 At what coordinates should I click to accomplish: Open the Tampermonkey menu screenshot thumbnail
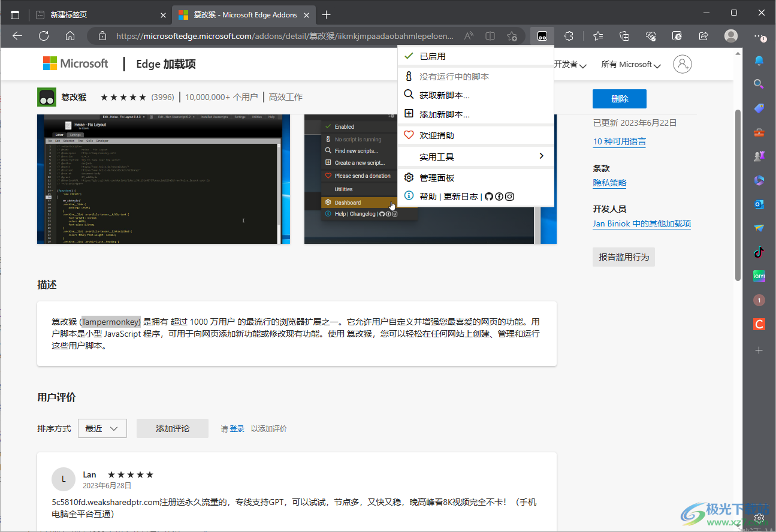[430, 179]
